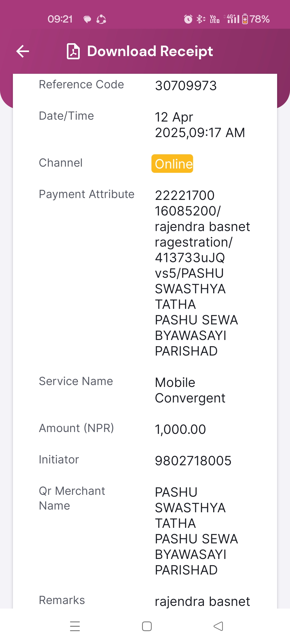Tap the back arrow in the header
The height and width of the screenshot is (644, 290).
click(x=23, y=51)
